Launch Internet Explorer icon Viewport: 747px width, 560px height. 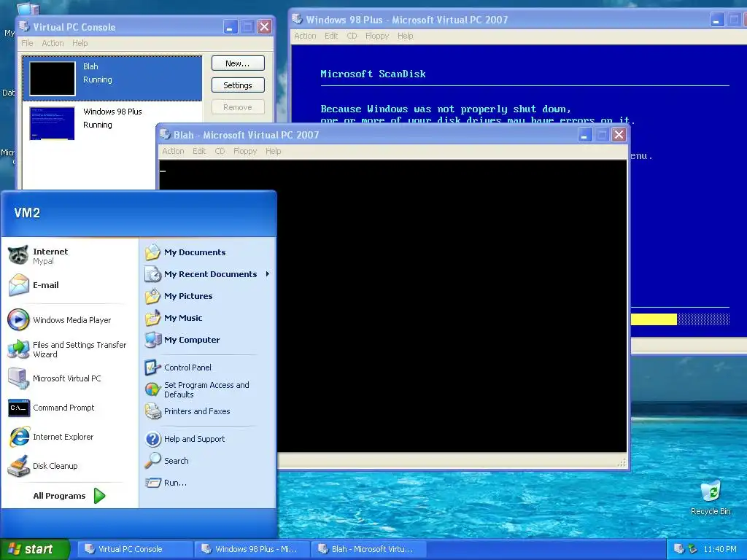18,437
